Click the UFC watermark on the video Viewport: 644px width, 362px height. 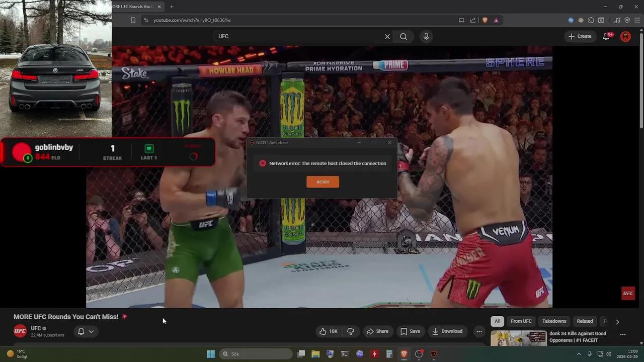628,293
